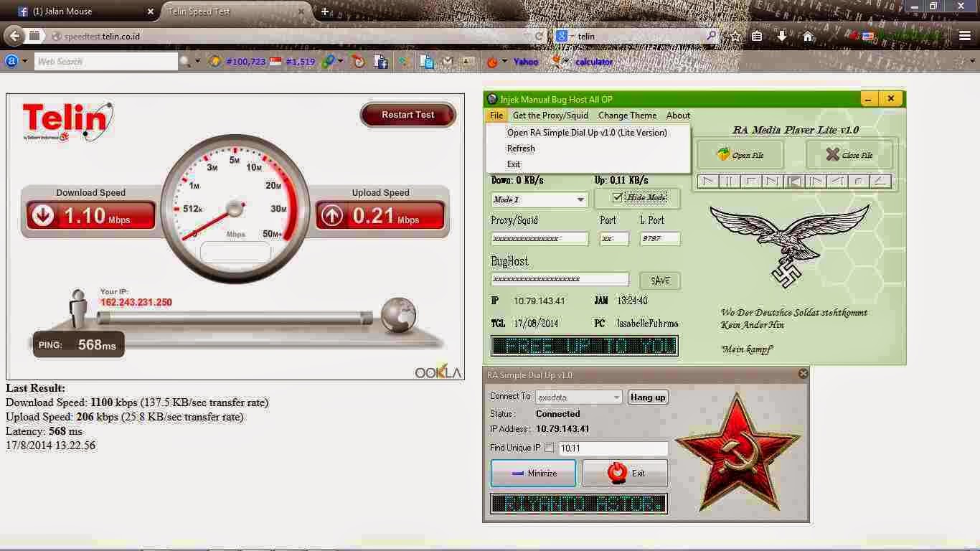Image resolution: width=980 pixels, height=551 pixels.
Task: Click the L Port field showing 9797
Action: 660,239
